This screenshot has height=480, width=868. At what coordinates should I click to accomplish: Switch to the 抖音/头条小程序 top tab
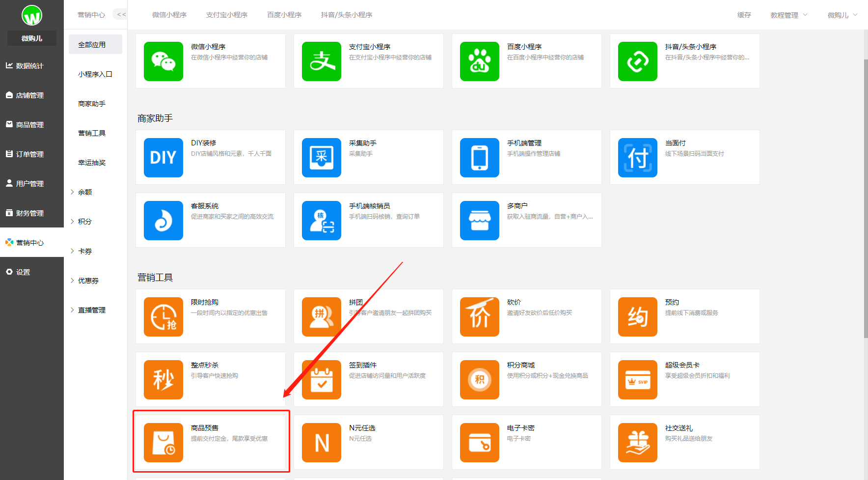(x=346, y=15)
